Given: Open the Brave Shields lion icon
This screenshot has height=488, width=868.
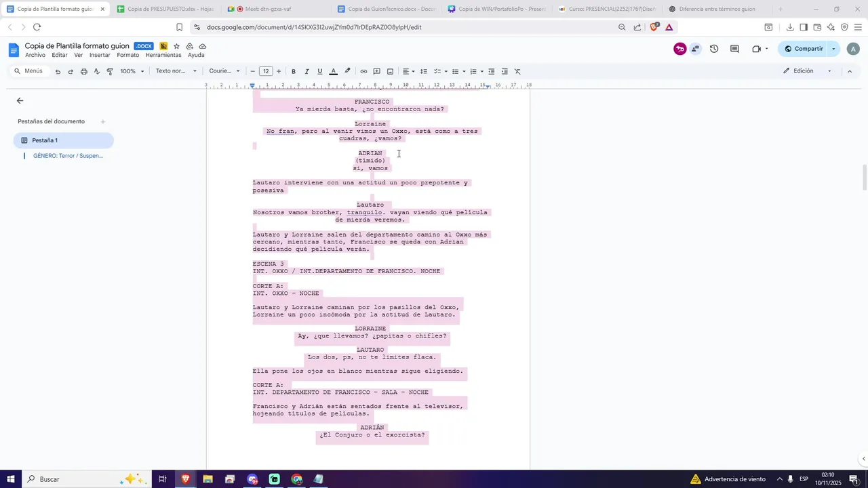Looking at the screenshot, I should (654, 27).
